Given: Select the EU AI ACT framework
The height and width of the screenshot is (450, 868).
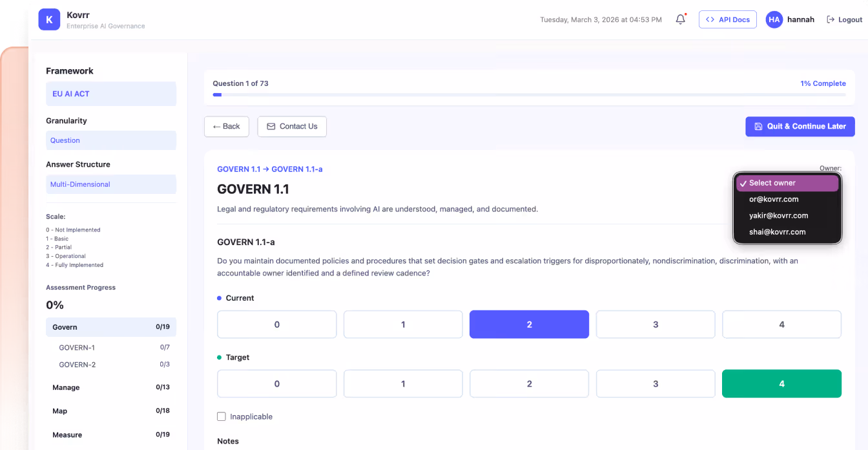Looking at the screenshot, I should 111,94.
